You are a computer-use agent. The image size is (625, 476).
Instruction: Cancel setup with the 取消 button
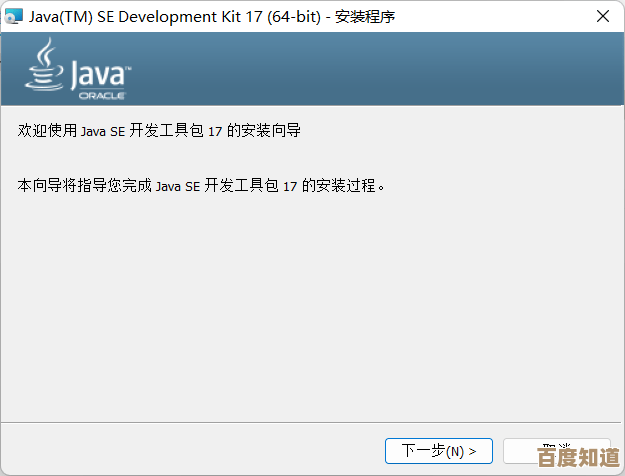555,450
